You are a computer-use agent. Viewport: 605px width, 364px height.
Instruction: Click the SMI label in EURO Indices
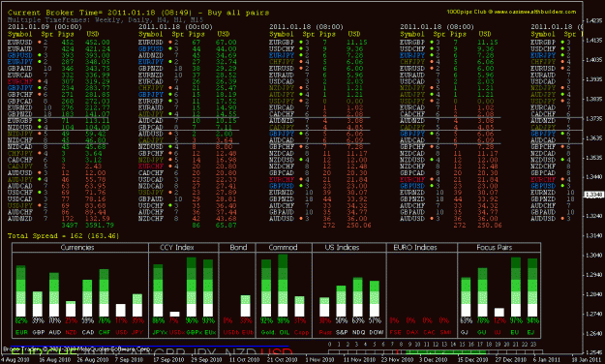[445, 332]
